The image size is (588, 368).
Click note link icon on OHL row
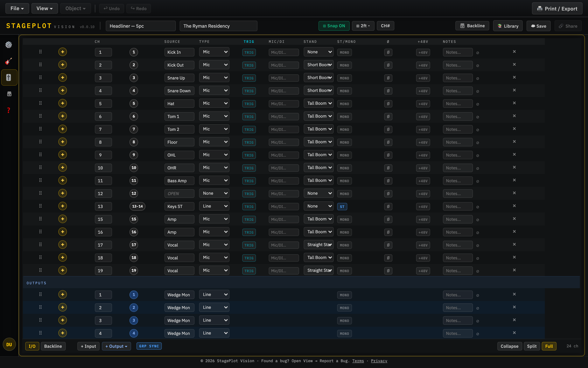click(478, 156)
